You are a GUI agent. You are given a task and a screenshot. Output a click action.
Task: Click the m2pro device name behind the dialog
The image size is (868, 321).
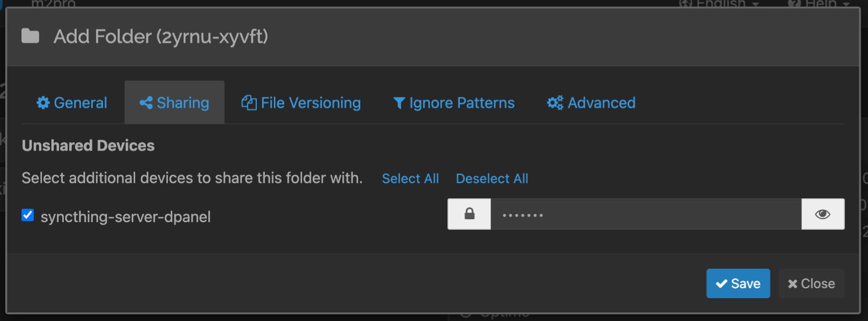53,4
